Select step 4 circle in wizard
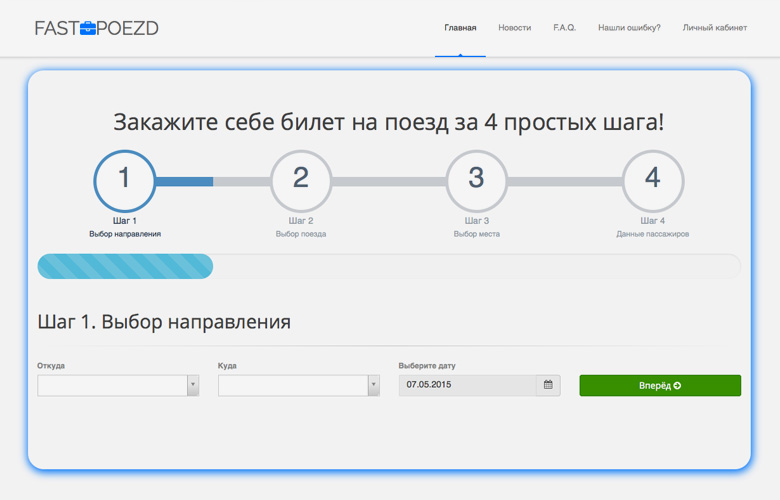 652,180
